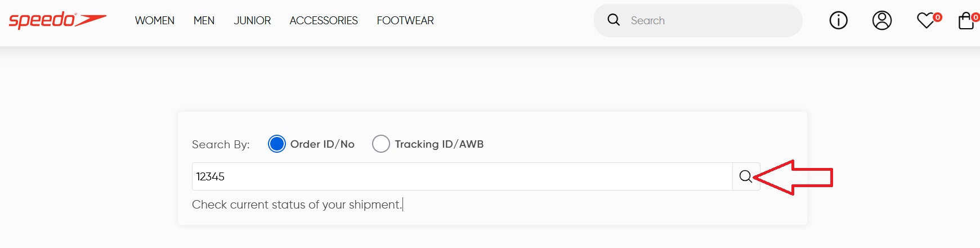Viewport: 980px width, 248px height.
Task: Click the red wishlist count badge
Action: point(937,17)
